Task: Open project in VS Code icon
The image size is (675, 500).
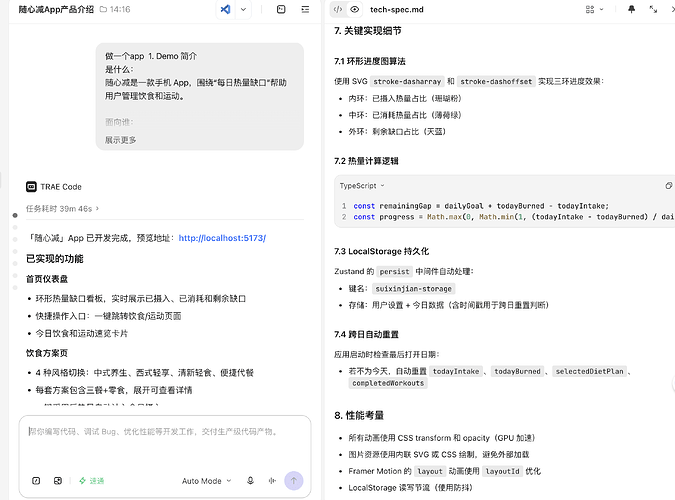Action: [225, 9]
